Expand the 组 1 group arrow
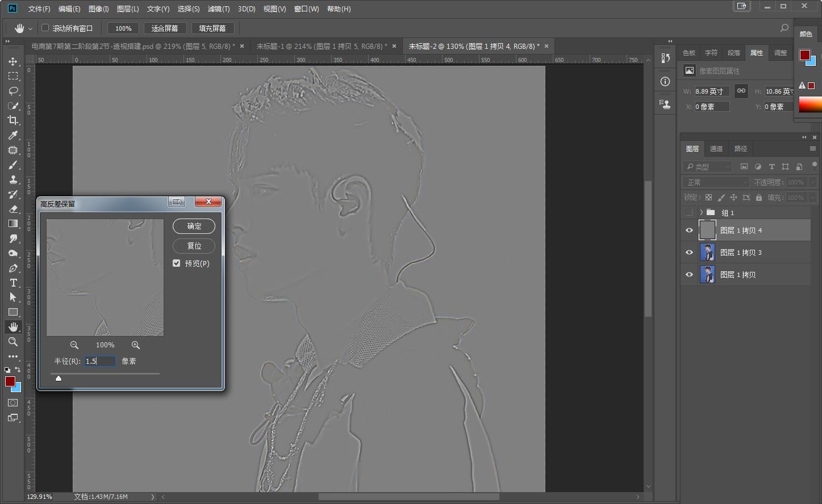Viewport: 822px width, 504px height. point(702,212)
